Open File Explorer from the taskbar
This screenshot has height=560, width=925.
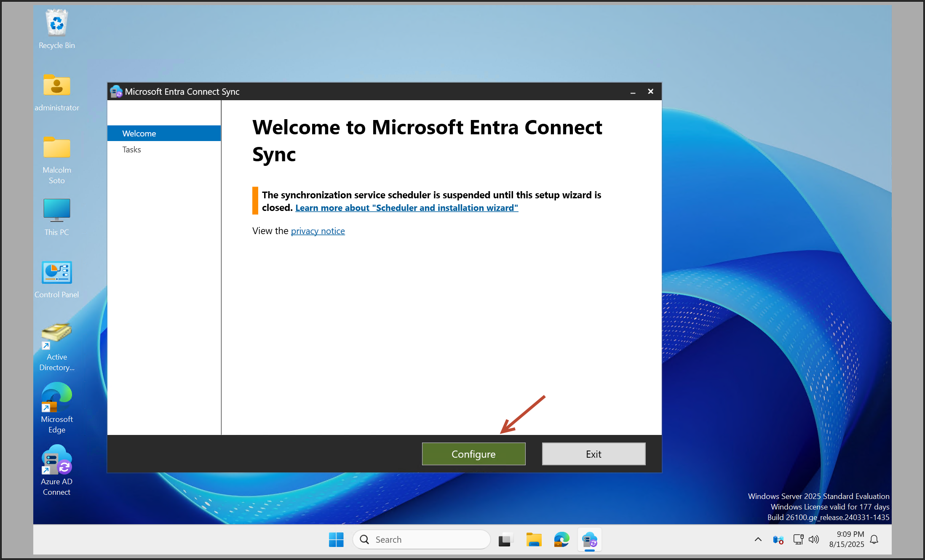coord(534,539)
